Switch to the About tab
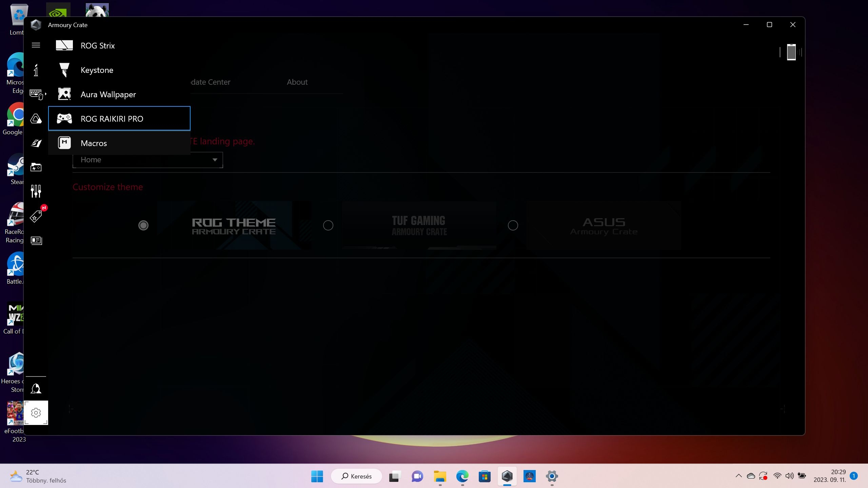This screenshot has height=488, width=868. 297,82
